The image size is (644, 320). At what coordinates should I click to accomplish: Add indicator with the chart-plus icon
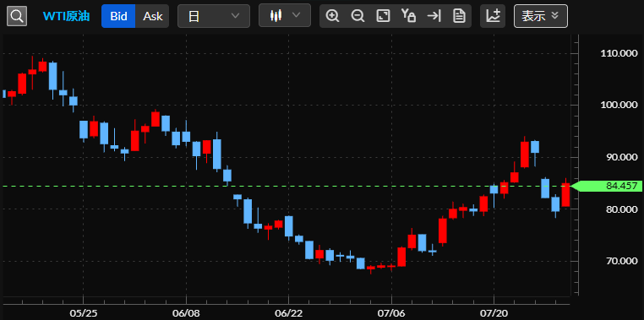[x=493, y=16]
